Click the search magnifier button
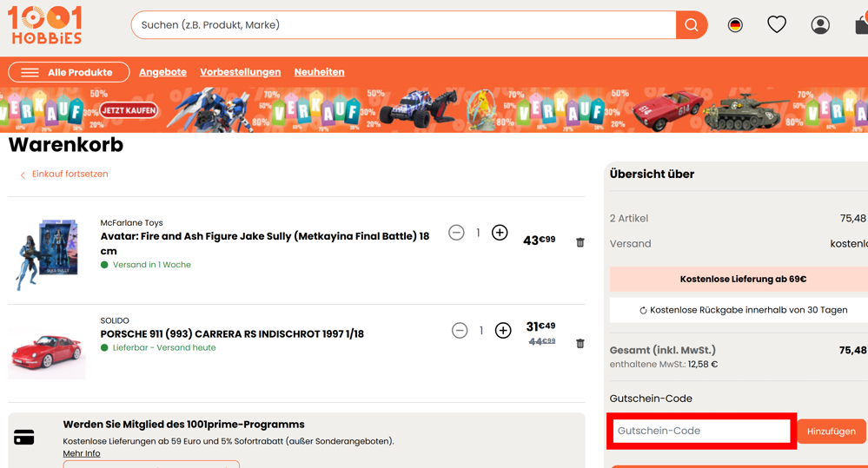The image size is (868, 468). [692, 25]
